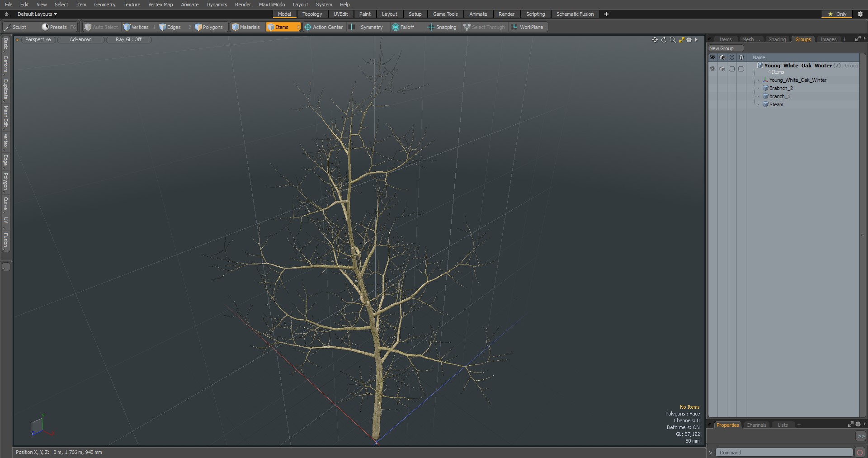Switch to the Shading panel tab
This screenshot has height=458, width=868.
[x=777, y=39]
